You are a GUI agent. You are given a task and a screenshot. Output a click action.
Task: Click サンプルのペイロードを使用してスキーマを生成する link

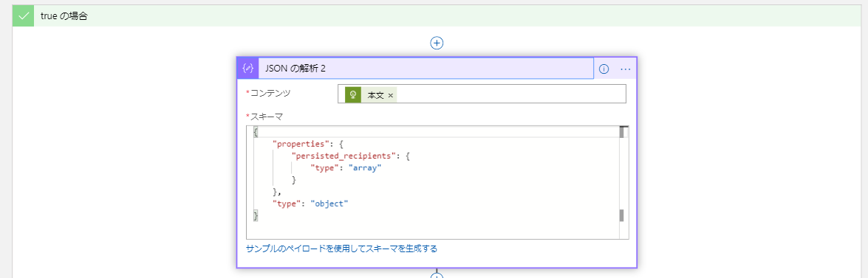click(341, 249)
